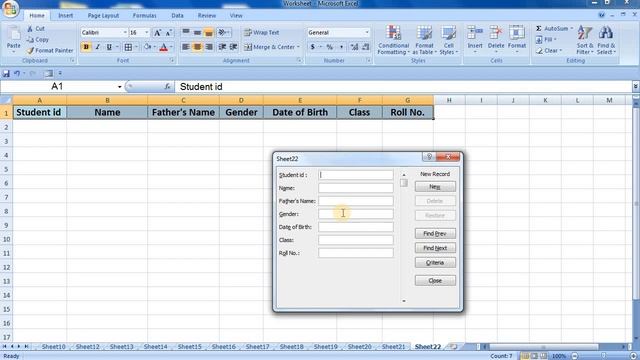Open the General number format dropdown
Screen dimensions: 640x360
click(367, 32)
